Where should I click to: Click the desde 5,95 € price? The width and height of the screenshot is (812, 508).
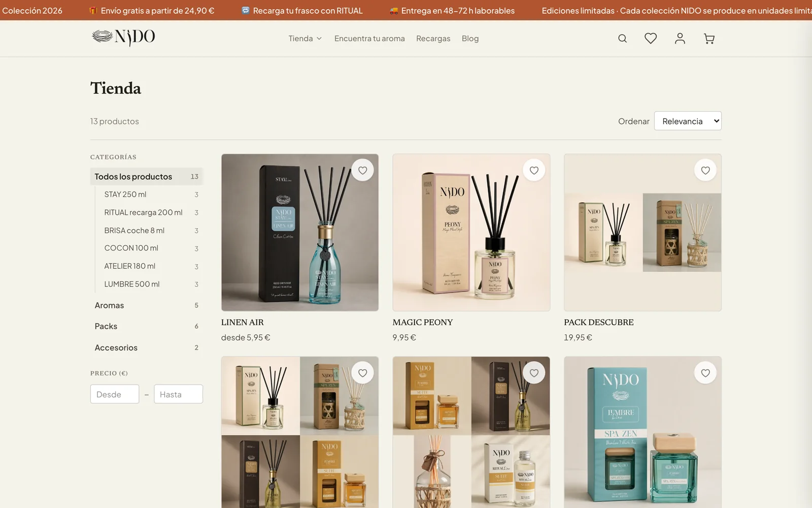(x=246, y=337)
